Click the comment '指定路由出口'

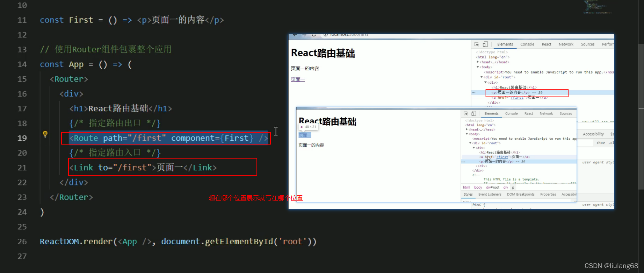pos(115,123)
